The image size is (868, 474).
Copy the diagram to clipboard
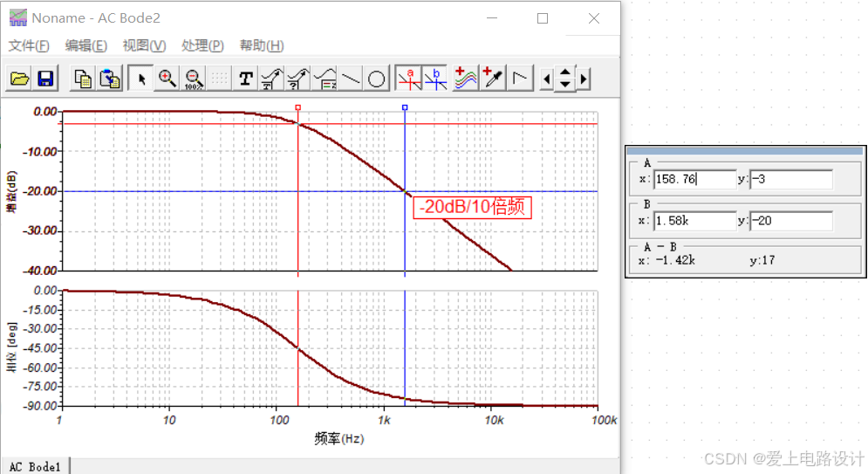[83, 79]
